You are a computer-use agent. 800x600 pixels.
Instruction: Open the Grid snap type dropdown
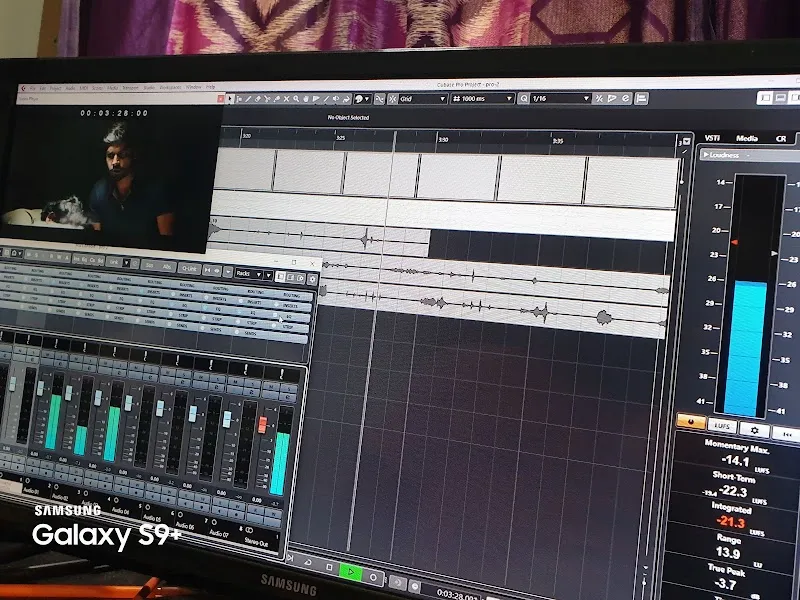click(x=423, y=99)
